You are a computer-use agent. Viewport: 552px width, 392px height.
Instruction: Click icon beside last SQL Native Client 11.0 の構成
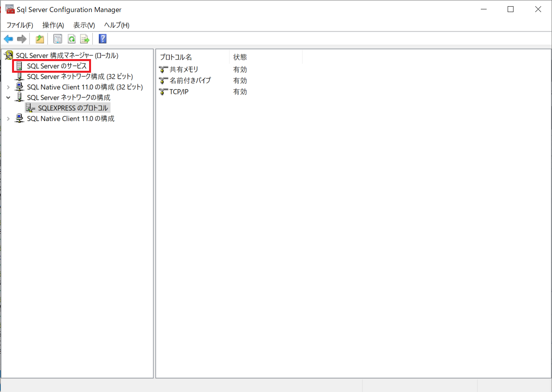19,119
